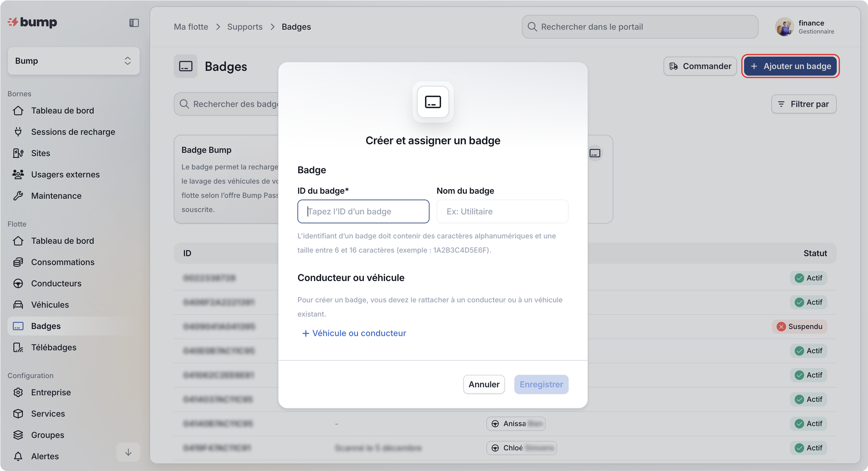Viewport: 868px width, 471px height.
Task: Open Sessions de recharge plug icon
Action: 18,131
